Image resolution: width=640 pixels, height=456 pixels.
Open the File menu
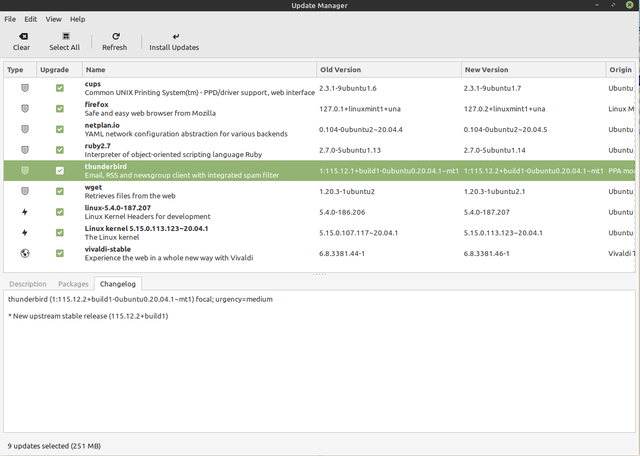pyautogui.click(x=10, y=19)
